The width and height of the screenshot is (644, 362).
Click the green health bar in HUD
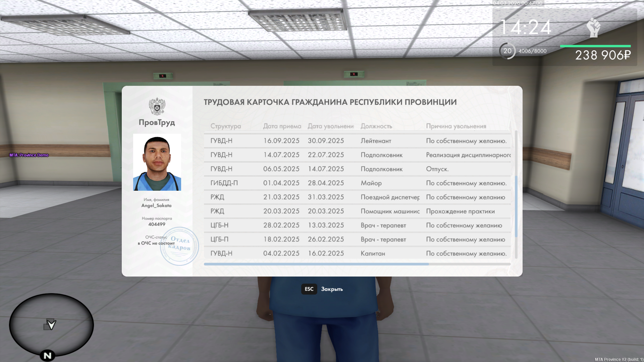point(595,46)
